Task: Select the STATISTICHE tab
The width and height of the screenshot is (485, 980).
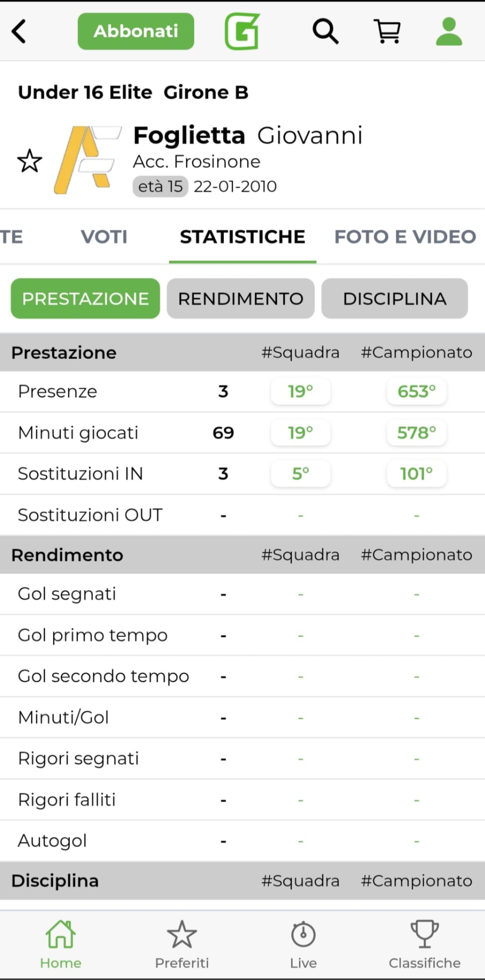Action: coord(242,237)
